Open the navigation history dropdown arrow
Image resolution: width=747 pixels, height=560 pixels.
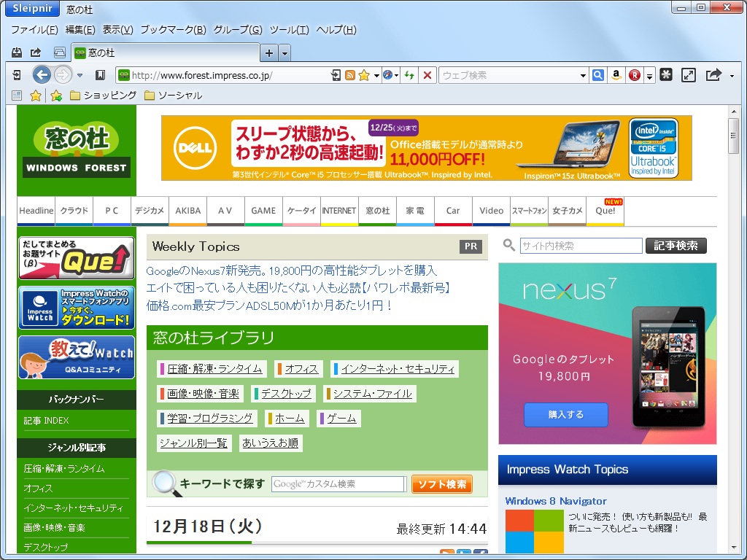coord(80,75)
